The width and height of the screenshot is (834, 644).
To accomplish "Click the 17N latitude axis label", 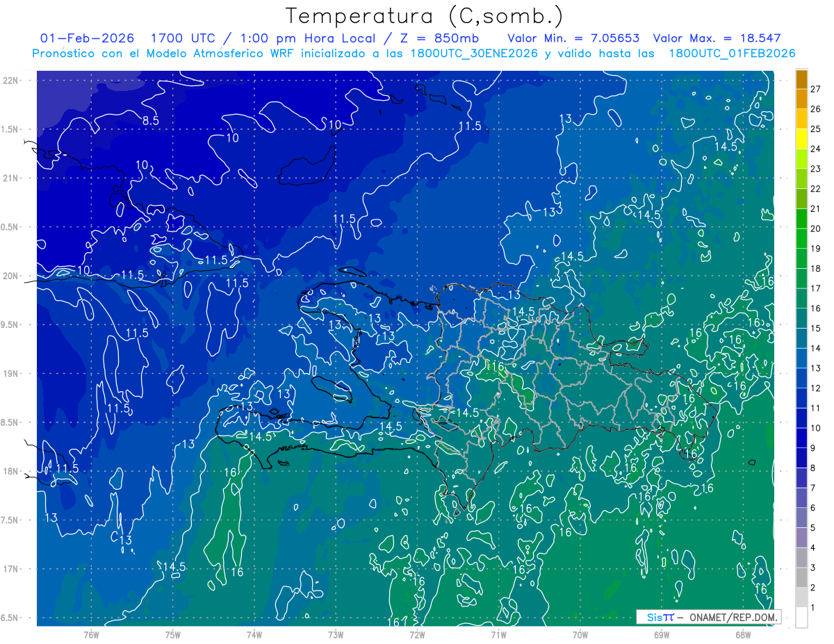I will point(10,569).
